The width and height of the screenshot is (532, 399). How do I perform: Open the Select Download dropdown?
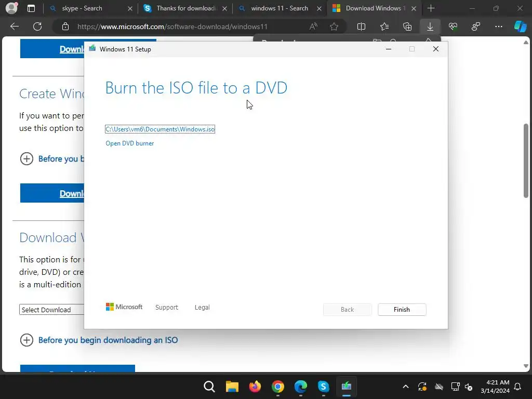coord(51,310)
